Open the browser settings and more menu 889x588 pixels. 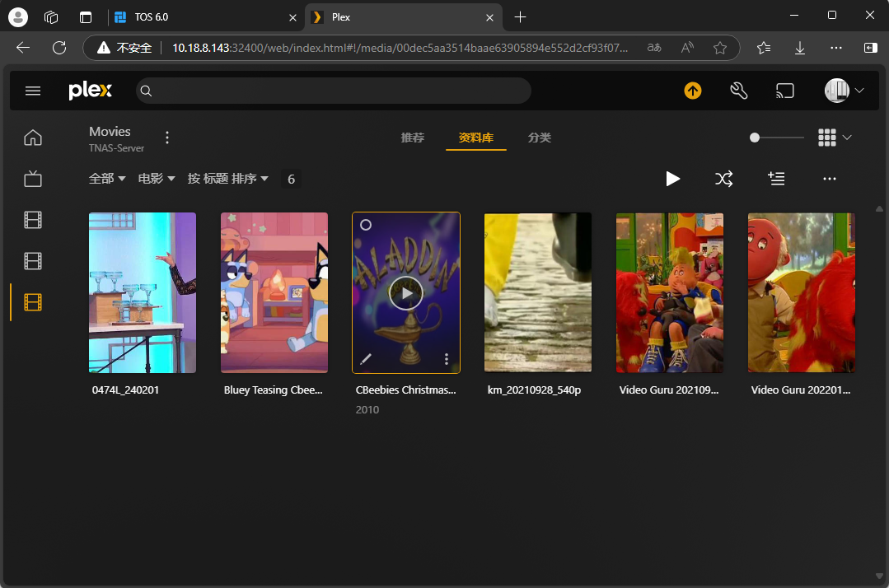[x=836, y=48]
